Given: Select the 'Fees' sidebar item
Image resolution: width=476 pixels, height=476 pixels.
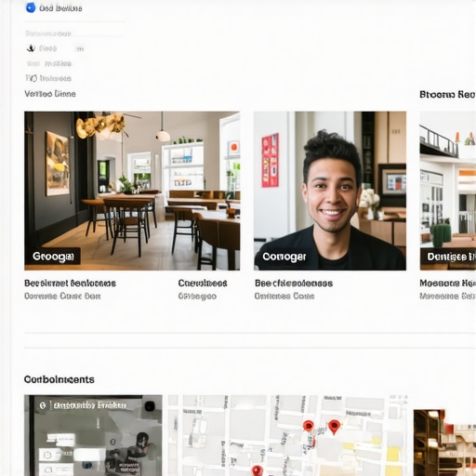Looking at the screenshot, I should (x=48, y=48).
